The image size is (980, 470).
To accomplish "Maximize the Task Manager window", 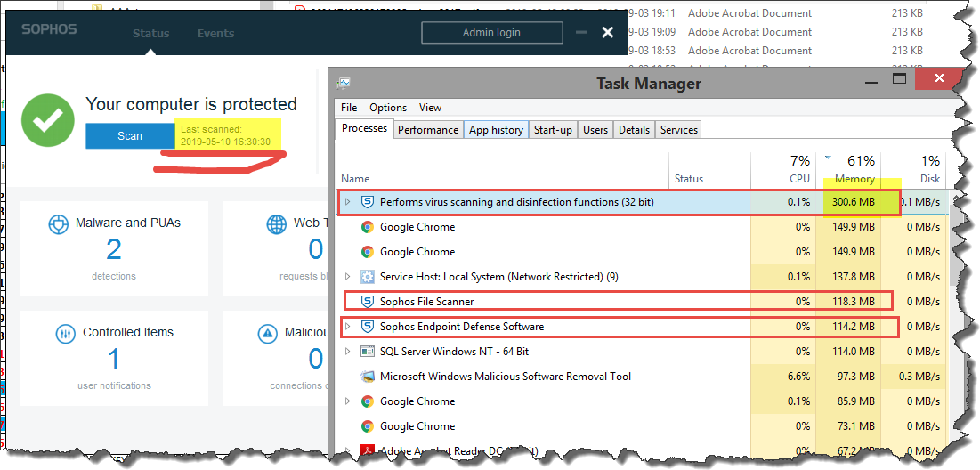I will (899, 78).
